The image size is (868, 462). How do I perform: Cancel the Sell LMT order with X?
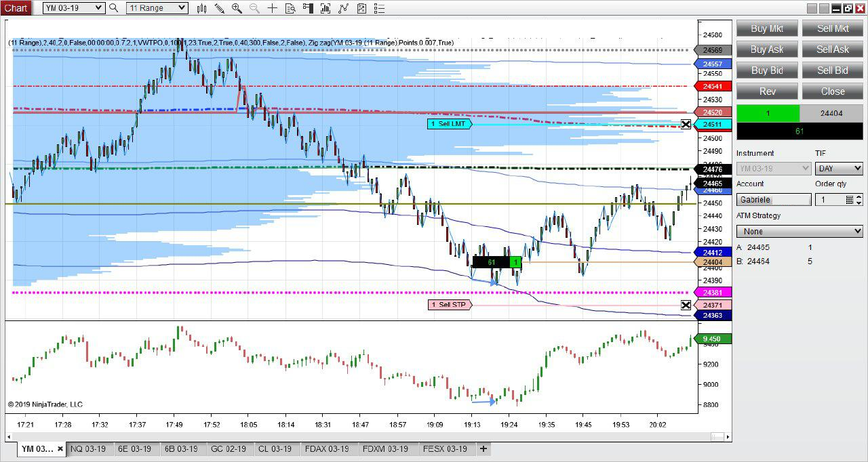tap(686, 124)
